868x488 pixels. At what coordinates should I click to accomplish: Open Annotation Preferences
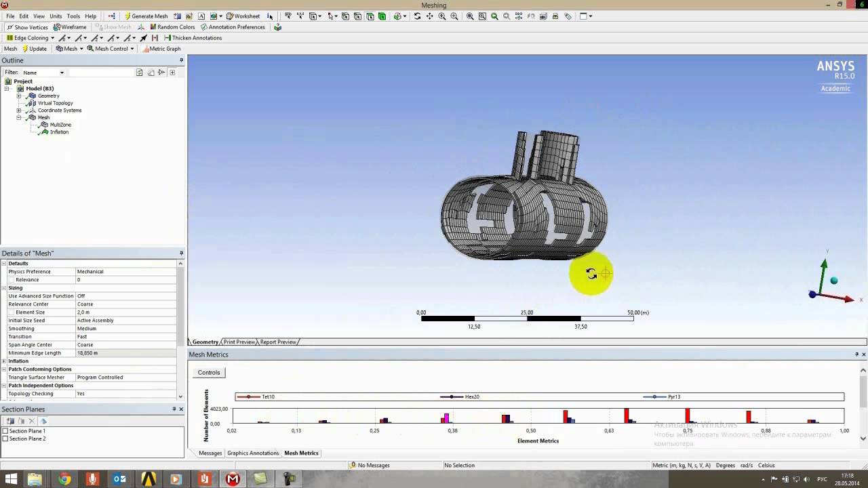(232, 27)
